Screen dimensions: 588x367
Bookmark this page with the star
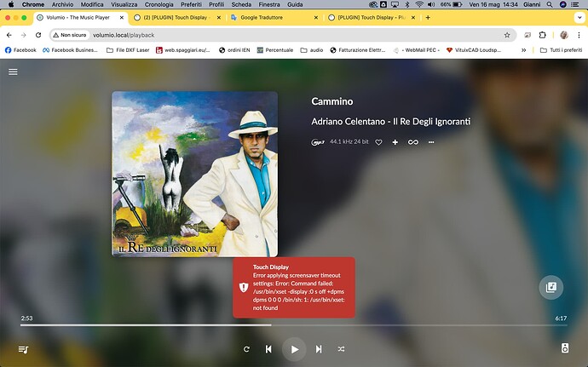tap(507, 35)
